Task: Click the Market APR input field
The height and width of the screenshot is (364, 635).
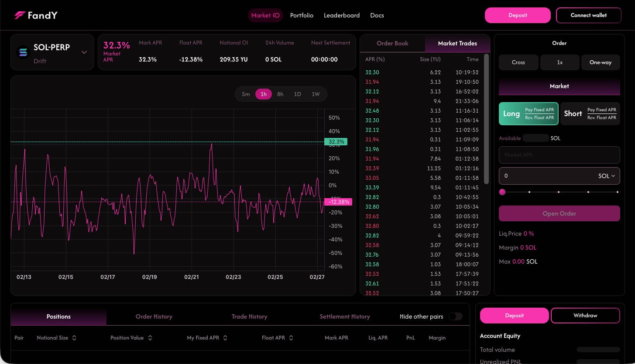Action: (559, 155)
